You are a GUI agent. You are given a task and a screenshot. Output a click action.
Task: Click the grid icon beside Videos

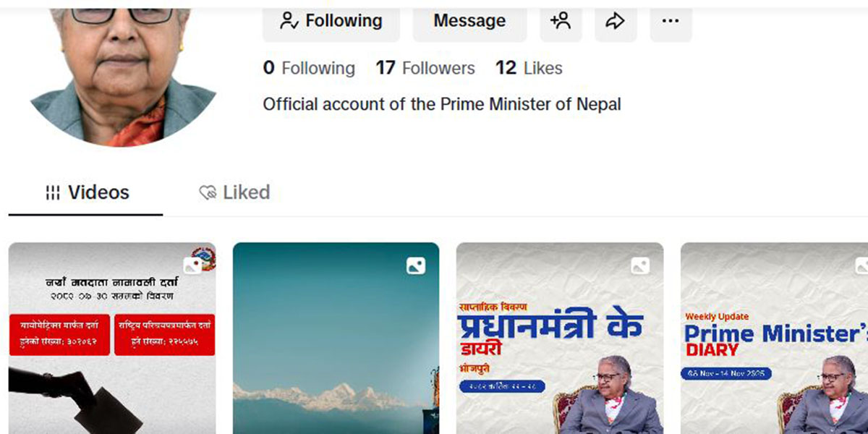tap(53, 192)
